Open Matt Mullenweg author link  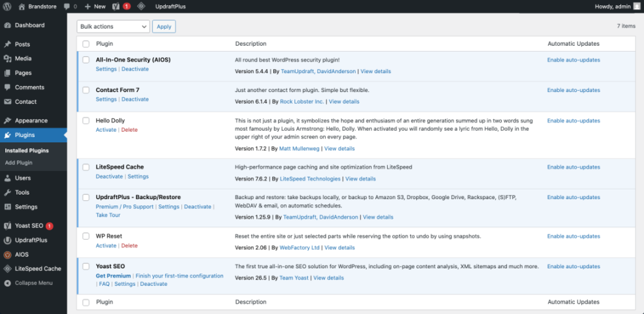[x=299, y=149]
